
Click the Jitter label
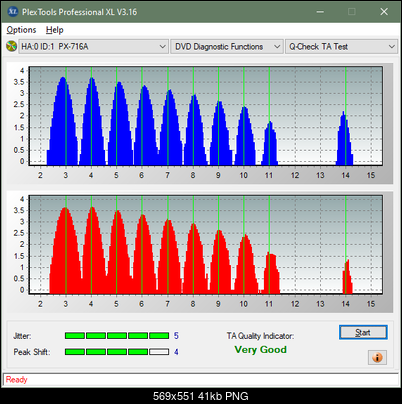22,336
